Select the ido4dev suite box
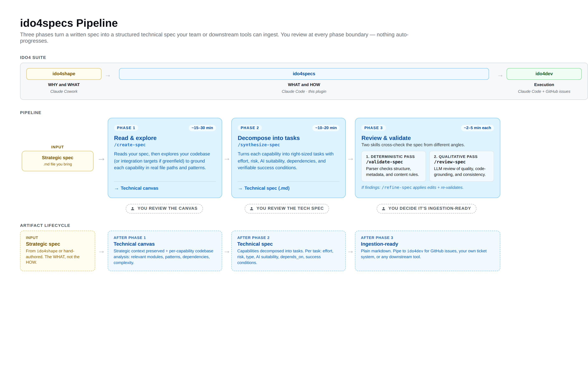588x376 pixels. pyautogui.click(x=544, y=74)
